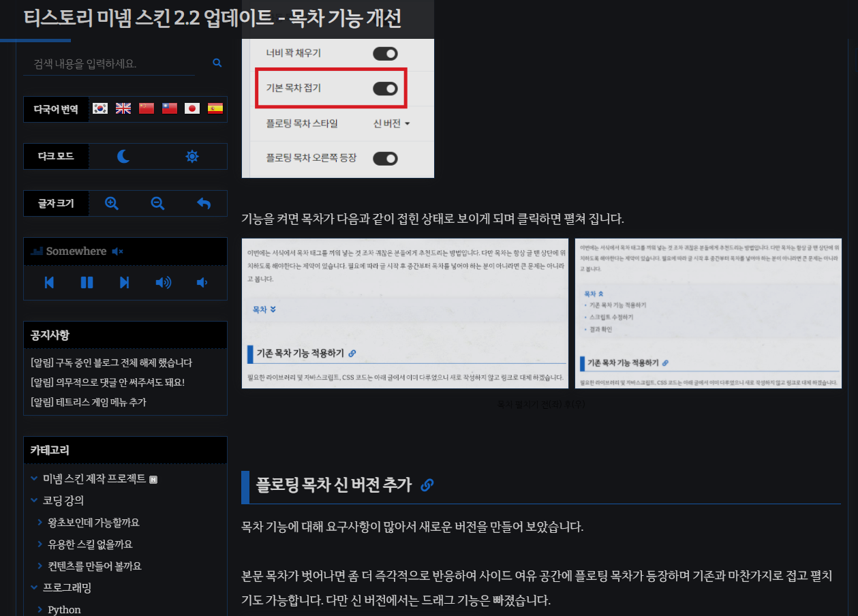
Task: Pick the Taiwan flag translation
Action: point(170,108)
